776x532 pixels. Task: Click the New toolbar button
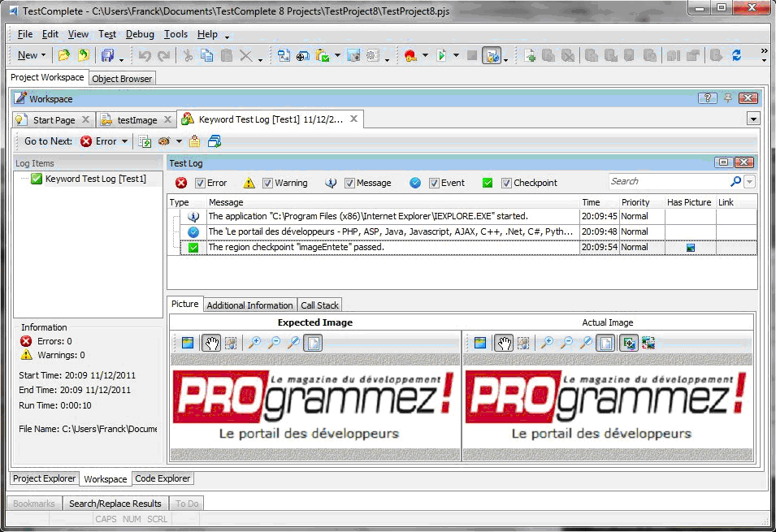(28, 55)
